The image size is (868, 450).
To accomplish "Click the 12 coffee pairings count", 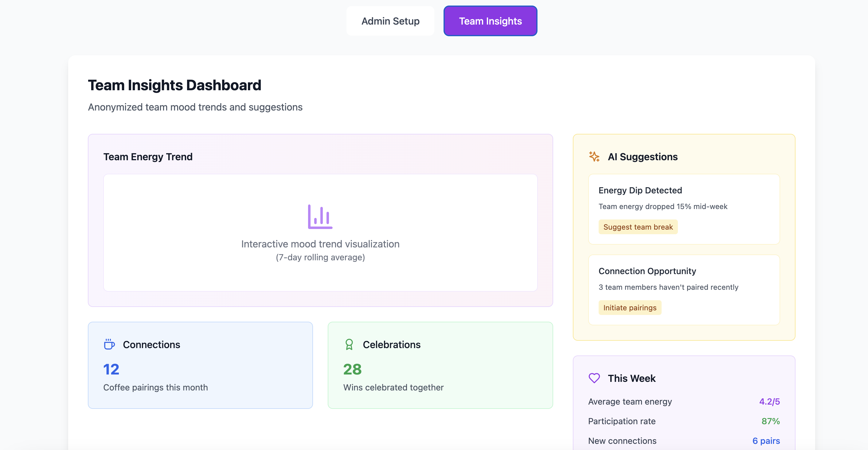I will tap(111, 369).
